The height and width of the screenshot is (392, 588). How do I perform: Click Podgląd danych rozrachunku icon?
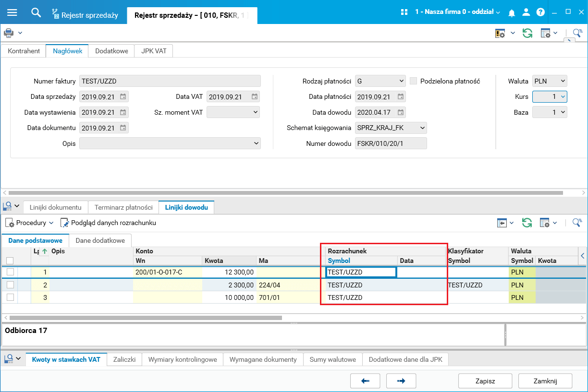(65, 223)
